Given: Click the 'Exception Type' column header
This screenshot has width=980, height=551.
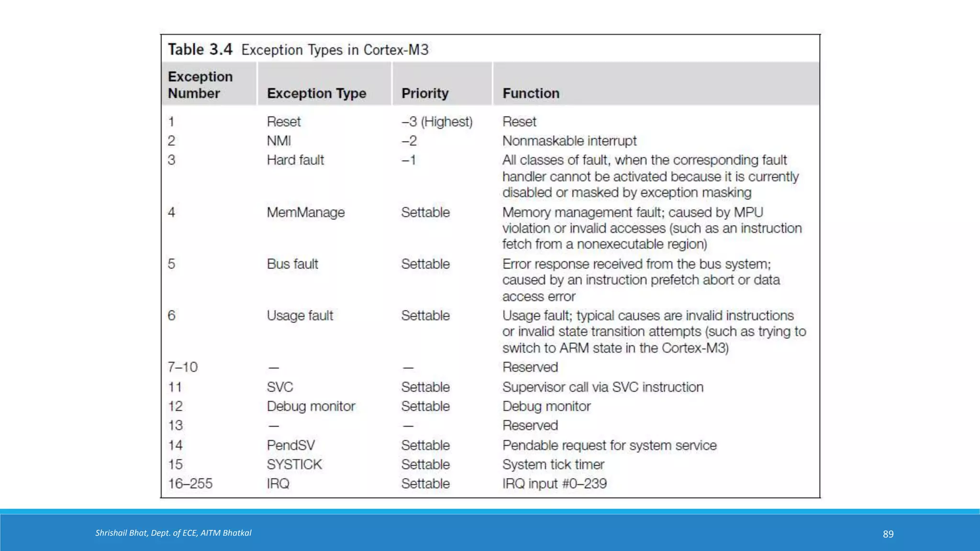Looking at the screenshot, I should (x=316, y=93).
